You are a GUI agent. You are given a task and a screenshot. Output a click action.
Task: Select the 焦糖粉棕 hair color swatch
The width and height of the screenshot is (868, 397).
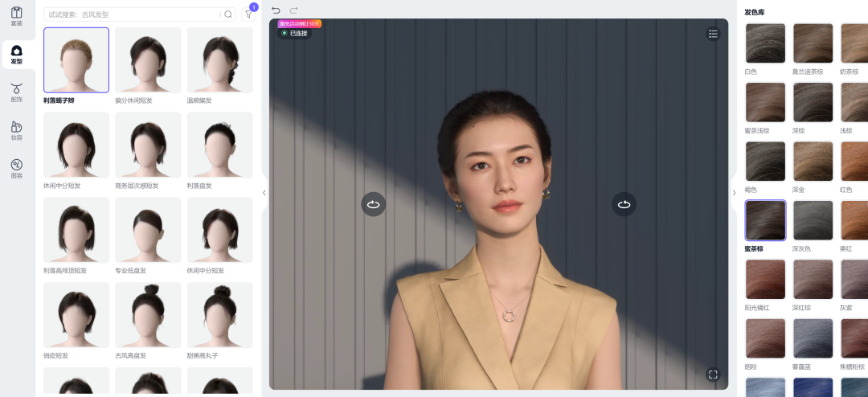pyautogui.click(x=854, y=338)
